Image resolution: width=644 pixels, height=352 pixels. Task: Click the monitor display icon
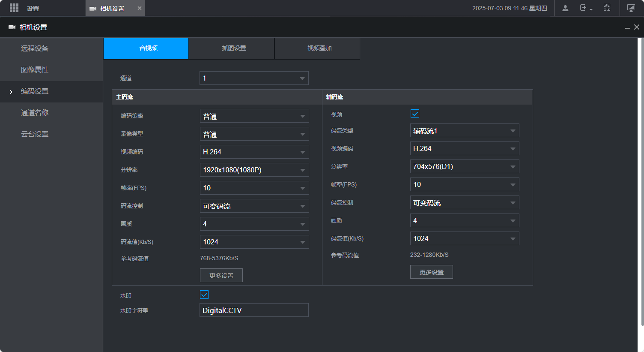631,8
